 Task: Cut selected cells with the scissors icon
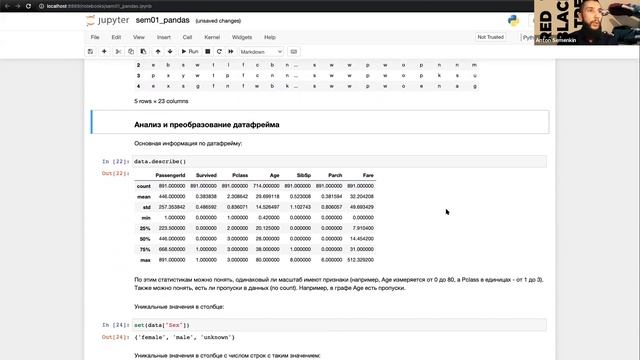[118, 51]
